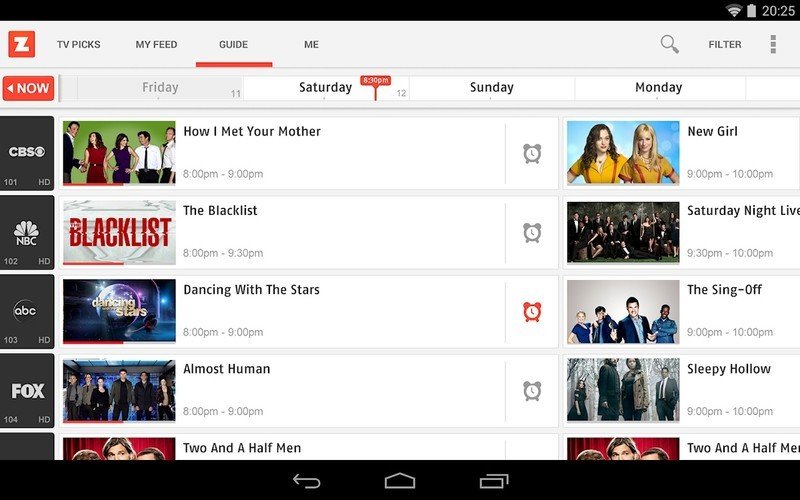Tap the battery status icon
This screenshot has width=800, height=500.
click(x=751, y=10)
